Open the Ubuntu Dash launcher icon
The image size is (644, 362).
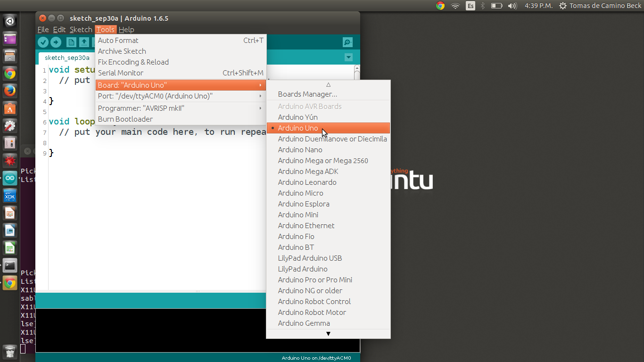coord(10,21)
